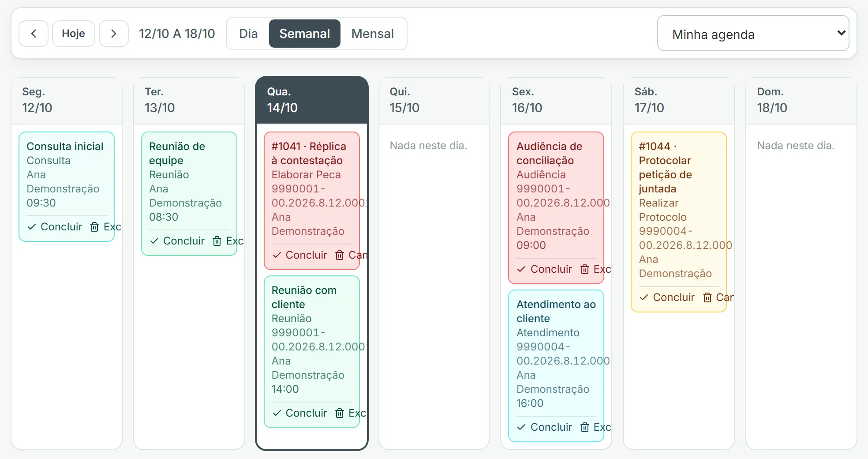
Task: Click the 14:00 time on Reunião com cliente
Action: coord(285,389)
